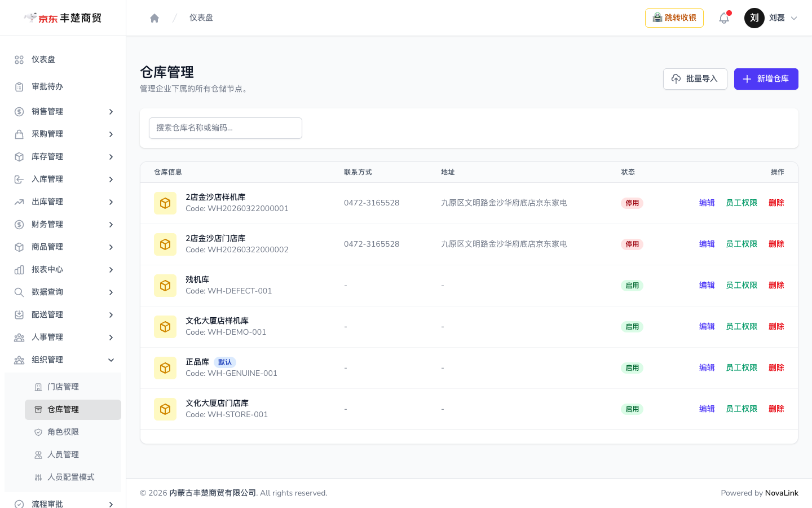Screen dimensions: 812x508
Task: Edit the 2店金沙店样机库 warehouse
Action: 707,203
